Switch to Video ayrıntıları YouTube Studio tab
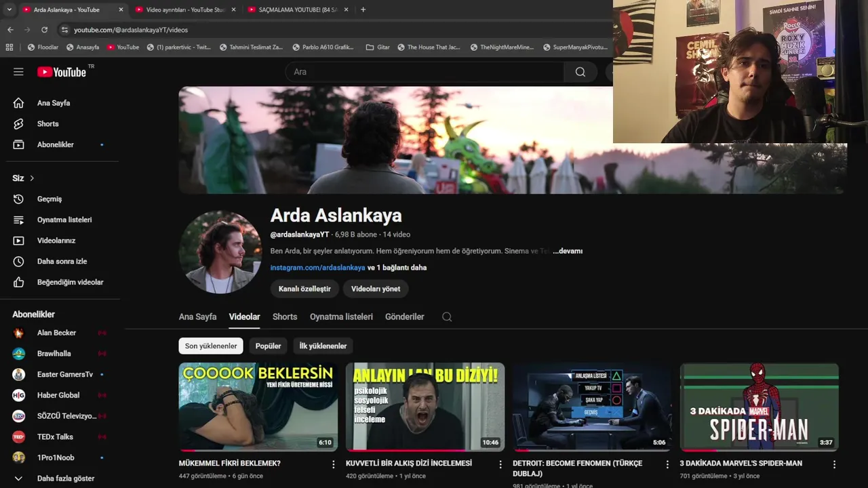This screenshot has height=488, width=868. (185, 9)
